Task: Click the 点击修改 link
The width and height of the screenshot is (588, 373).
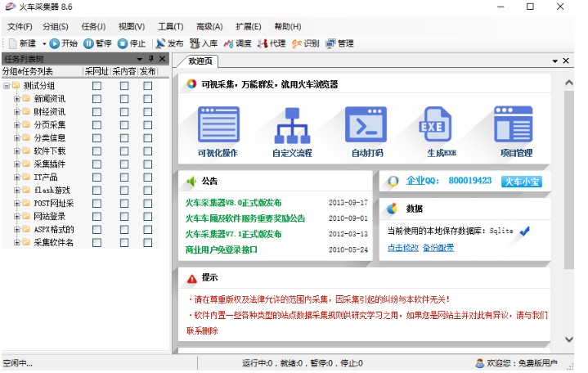Action: coord(402,248)
